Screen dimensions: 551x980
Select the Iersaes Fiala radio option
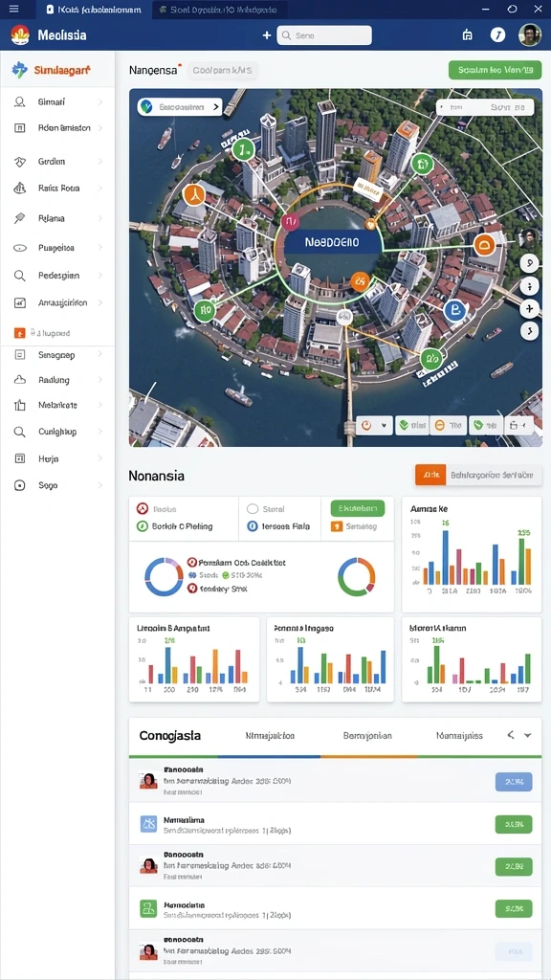point(253,526)
